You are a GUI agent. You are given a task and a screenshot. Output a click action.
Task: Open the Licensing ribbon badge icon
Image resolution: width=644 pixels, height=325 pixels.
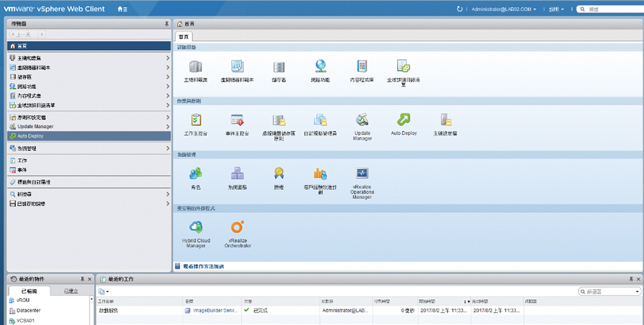[x=279, y=174]
